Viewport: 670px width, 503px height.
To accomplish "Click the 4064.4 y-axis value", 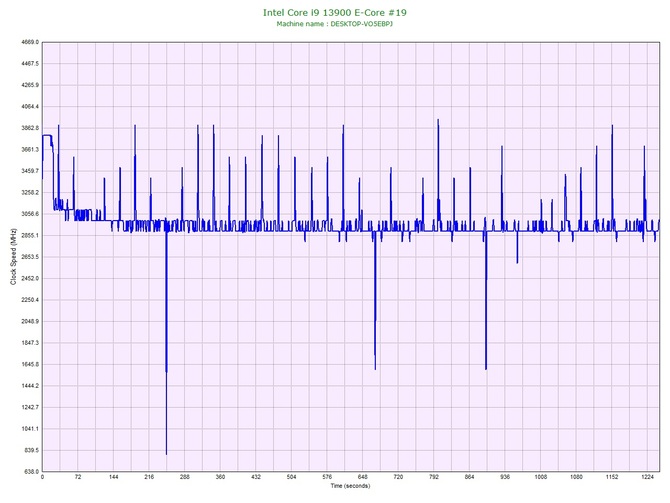I will tap(30, 106).
